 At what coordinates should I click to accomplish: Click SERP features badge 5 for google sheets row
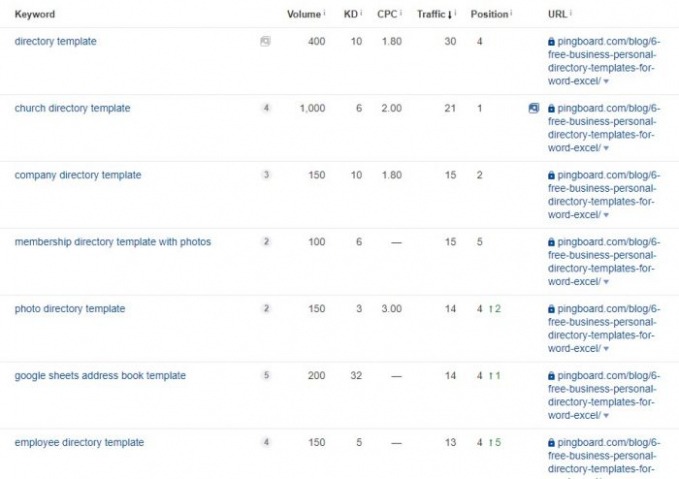point(266,376)
